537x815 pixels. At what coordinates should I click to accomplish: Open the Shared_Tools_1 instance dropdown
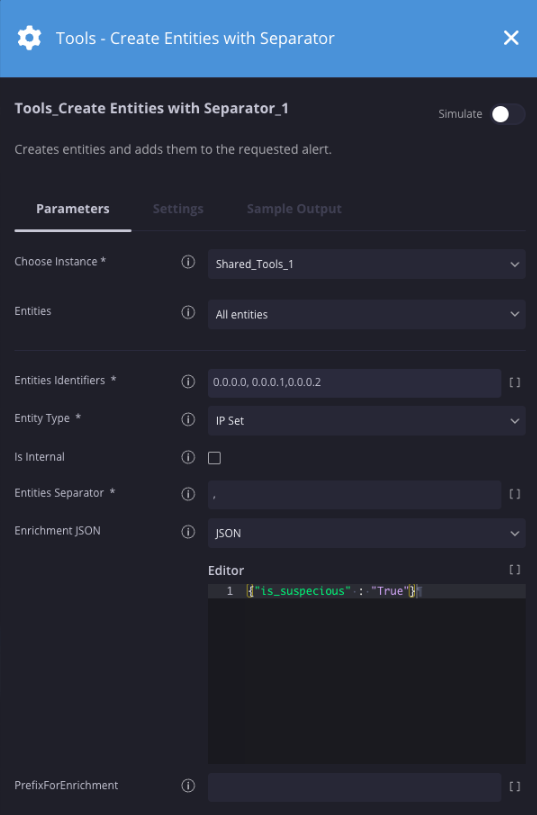click(366, 264)
